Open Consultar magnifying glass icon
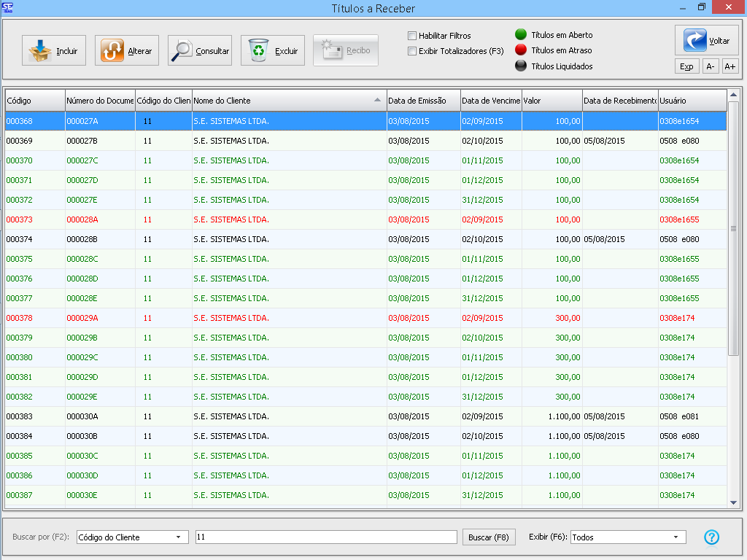Image resolution: width=747 pixels, height=560 pixels. click(x=182, y=51)
